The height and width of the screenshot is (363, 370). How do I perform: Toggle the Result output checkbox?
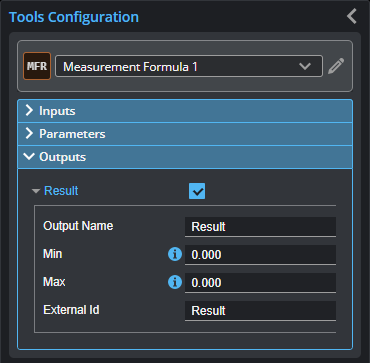pos(197,191)
